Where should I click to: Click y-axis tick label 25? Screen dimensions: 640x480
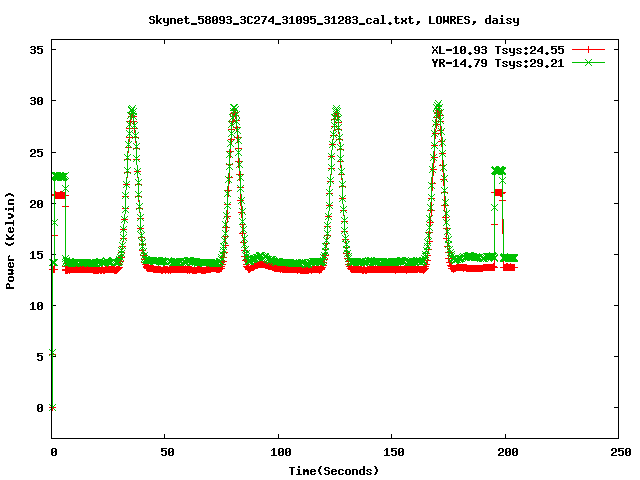pos(36,153)
